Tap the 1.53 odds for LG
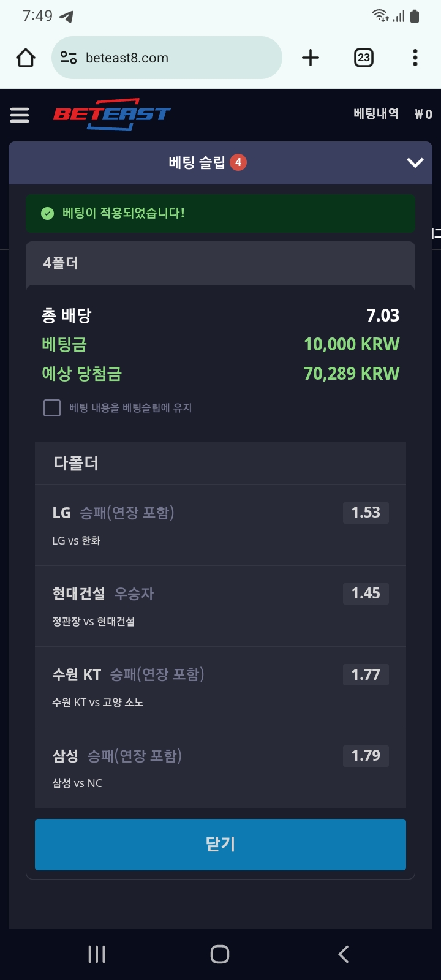Viewport: 441px width, 980px height. click(x=366, y=513)
